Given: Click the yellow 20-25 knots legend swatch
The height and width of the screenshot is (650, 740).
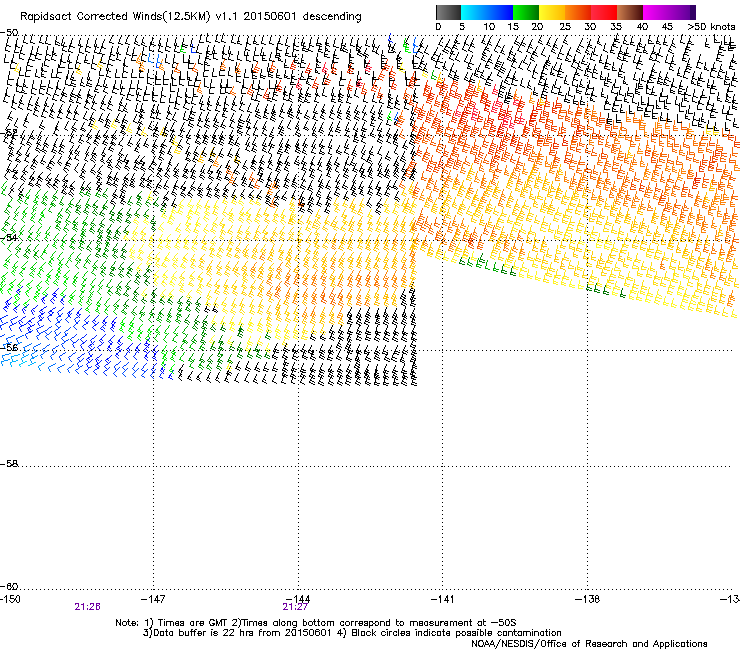Looking at the screenshot, I should point(552,12).
